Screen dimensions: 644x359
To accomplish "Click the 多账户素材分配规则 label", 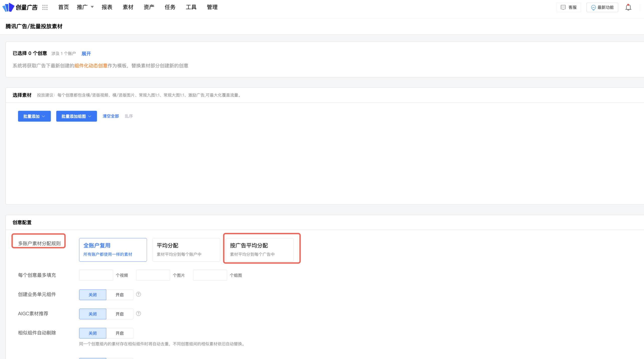I will click(39, 243).
